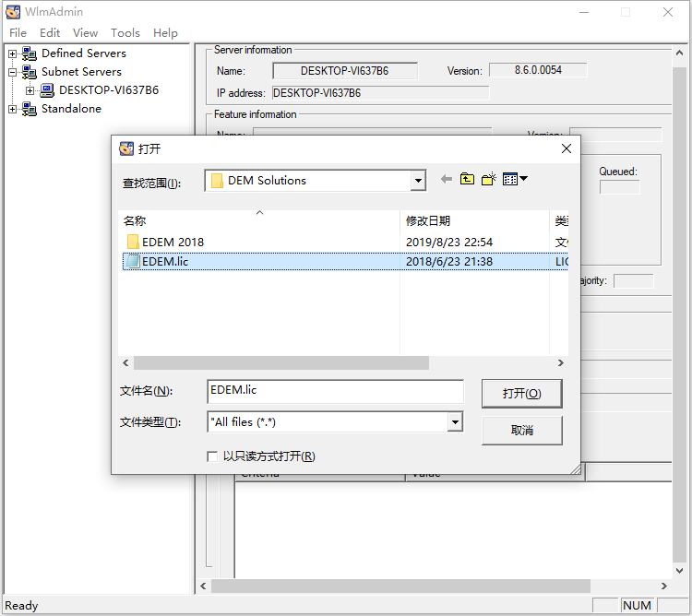Grab the dialog resize grip corner
Image resolution: width=692 pixels, height=616 pixels.
tap(575, 469)
